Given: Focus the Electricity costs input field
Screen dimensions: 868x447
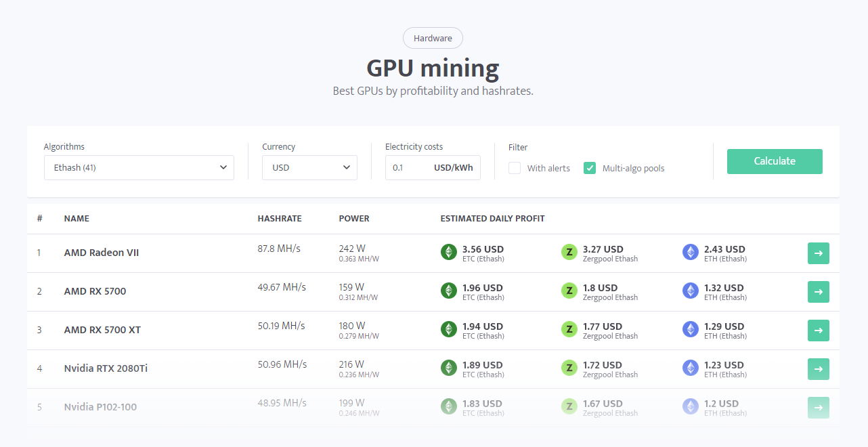Looking at the screenshot, I should click(433, 167).
